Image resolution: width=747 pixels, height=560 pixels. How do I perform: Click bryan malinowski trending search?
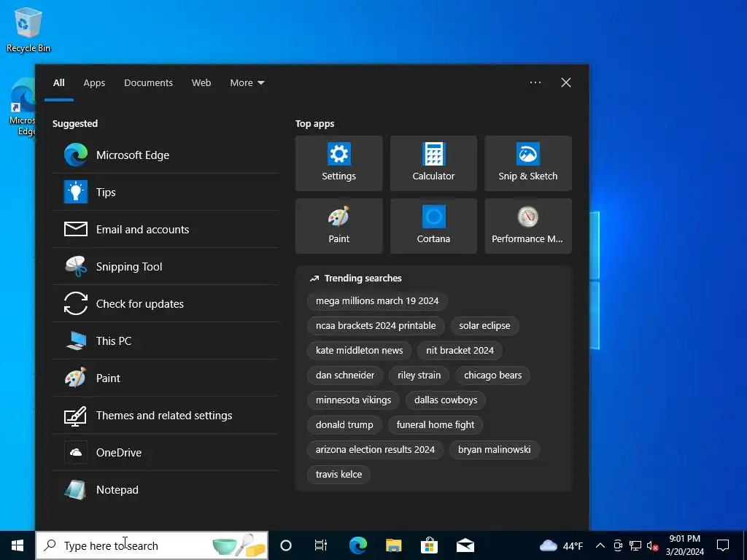(494, 449)
